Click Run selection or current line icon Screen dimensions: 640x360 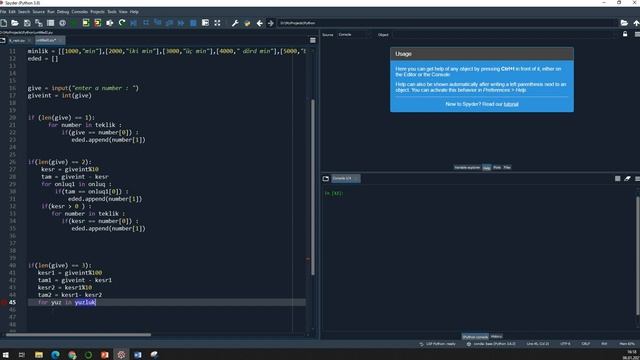pos(109,23)
